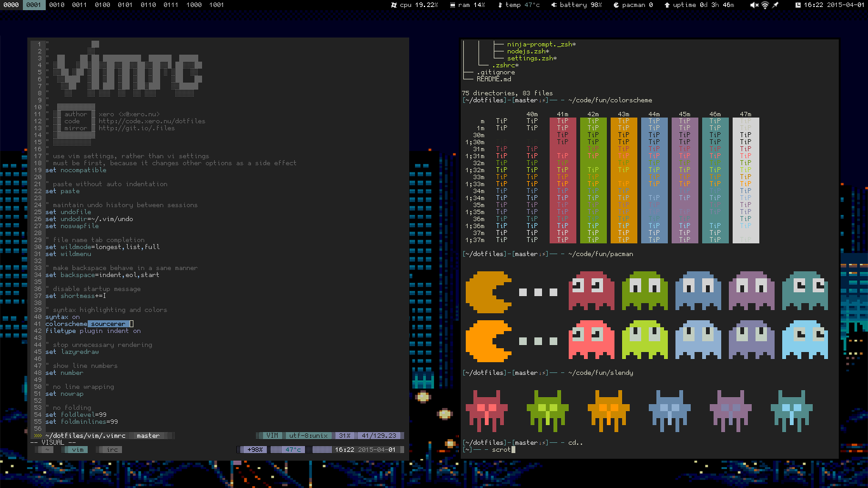
Task: Click 'filetype plugin indent on' line
Action: (93, 331)
